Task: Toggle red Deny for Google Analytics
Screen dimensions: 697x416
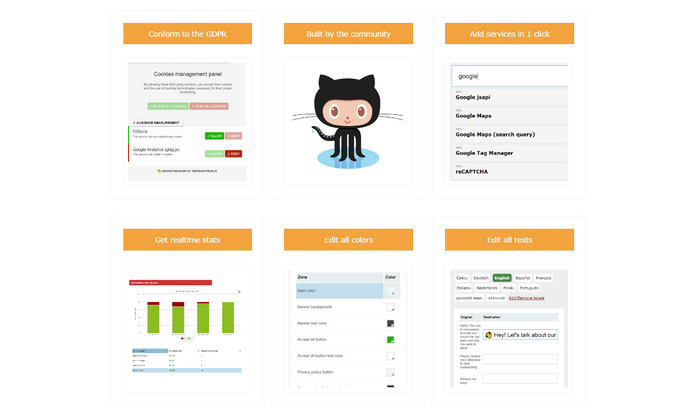Action: coord(233,154)
